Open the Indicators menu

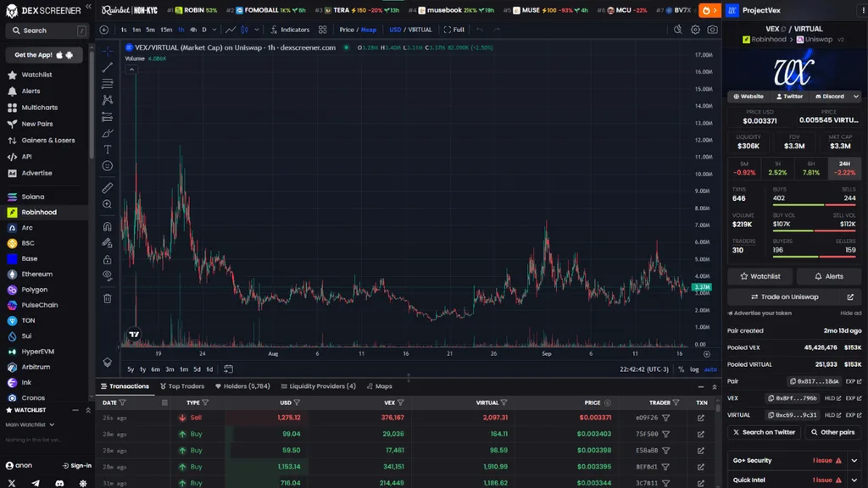290,30
